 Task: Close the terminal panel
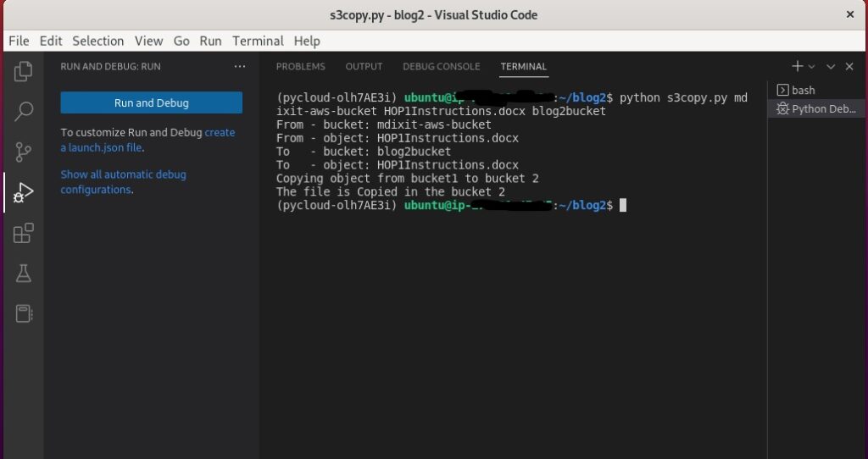(849, 66)
